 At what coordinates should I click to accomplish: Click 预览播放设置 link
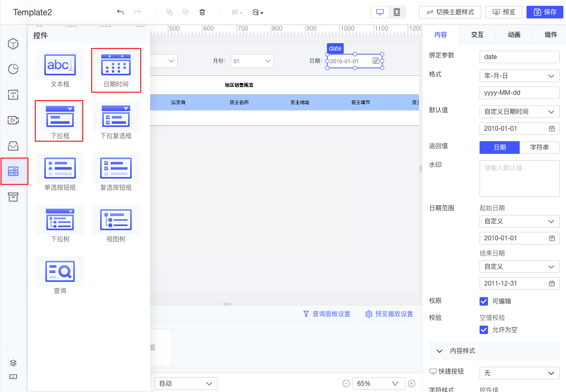click(389, 314)
